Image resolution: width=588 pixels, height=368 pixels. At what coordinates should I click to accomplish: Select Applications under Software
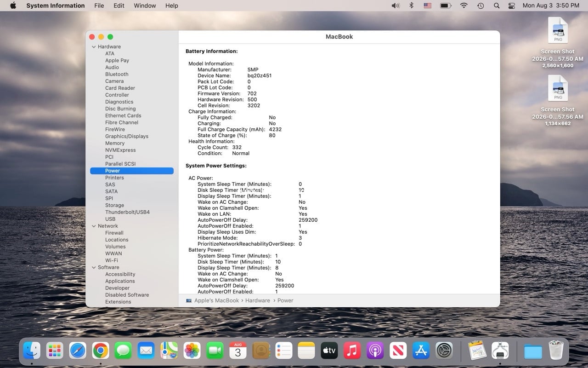120,281
